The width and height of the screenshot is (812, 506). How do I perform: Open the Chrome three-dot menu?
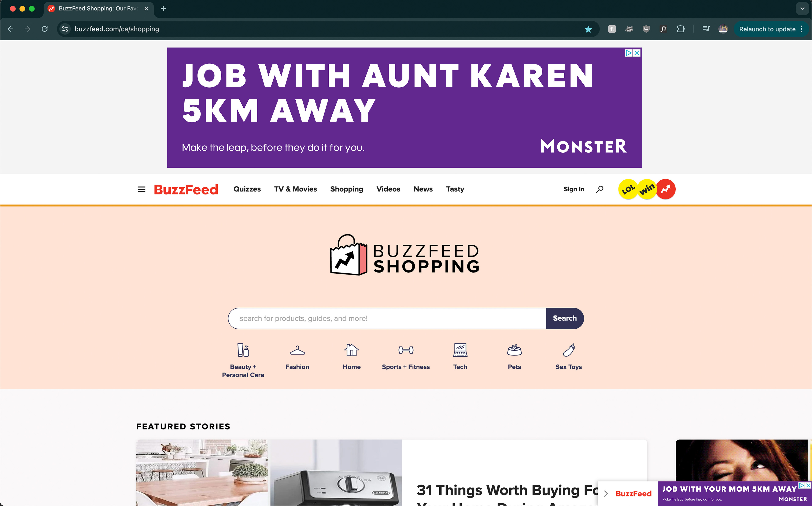802,29
